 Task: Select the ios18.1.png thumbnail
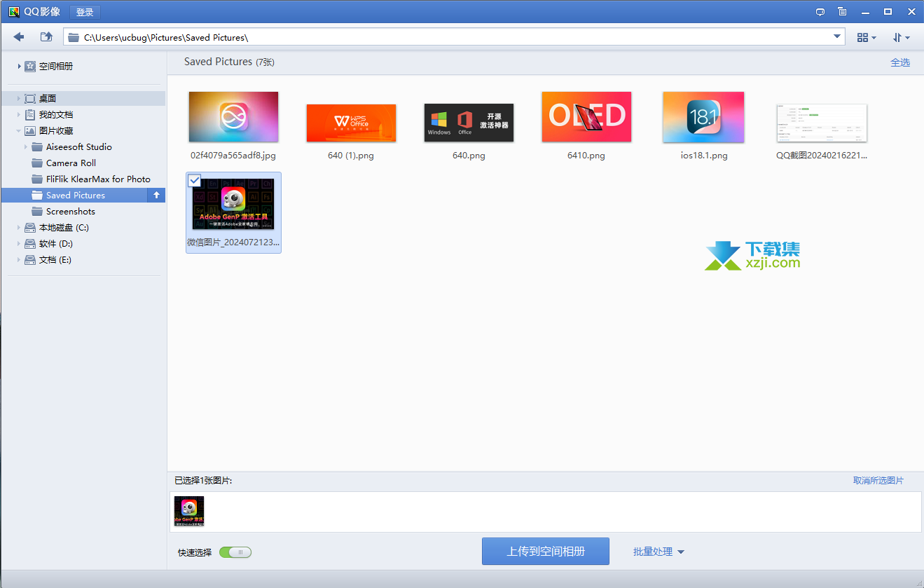pyautogui.click(x=703, y=117)
